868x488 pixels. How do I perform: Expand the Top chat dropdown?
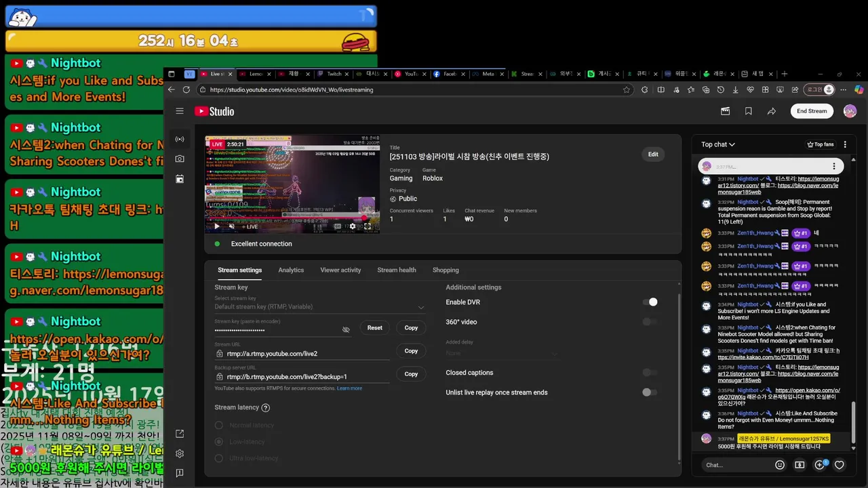click(718, 144)
